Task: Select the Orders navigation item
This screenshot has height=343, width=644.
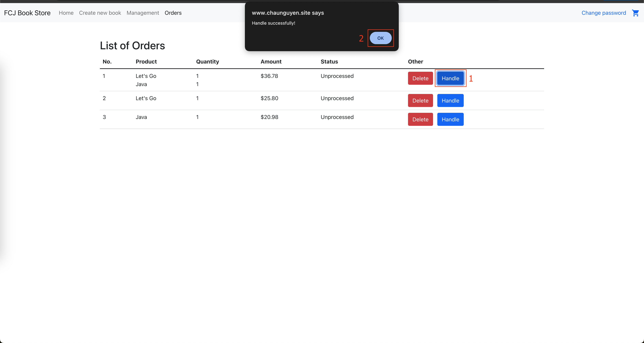Action: (x=173, y=13)
